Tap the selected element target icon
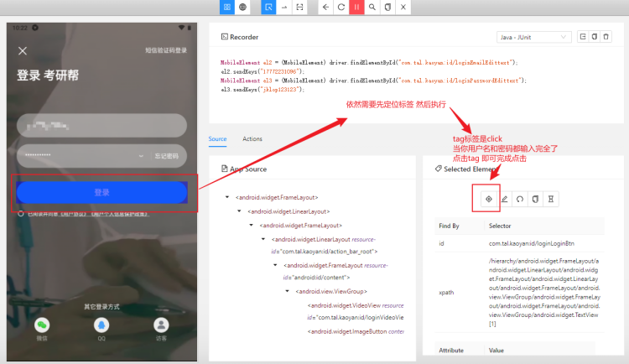This screenshot has width=629, height=364. (489, 199)
